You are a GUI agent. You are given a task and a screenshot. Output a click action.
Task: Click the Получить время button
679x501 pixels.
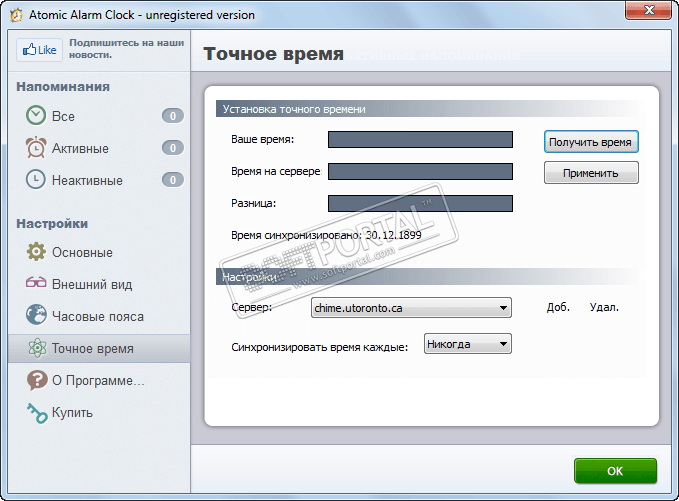(x=591, y=142)
